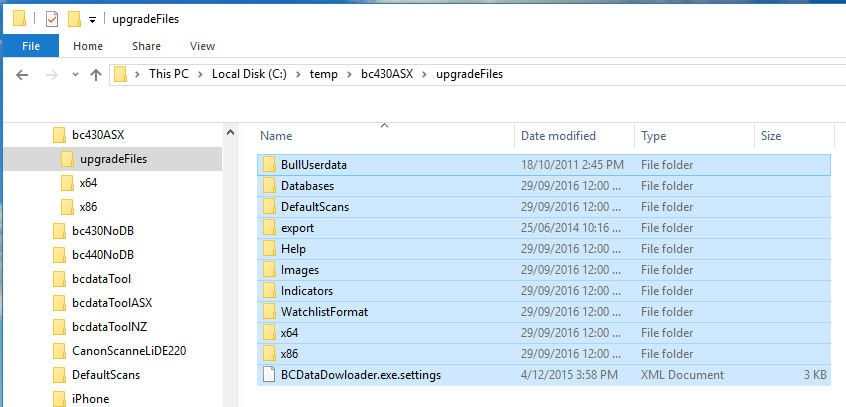Select CanonScanneLiDE220 in the navigation tree
The image size is (846, 407).
tap(129, 351)
